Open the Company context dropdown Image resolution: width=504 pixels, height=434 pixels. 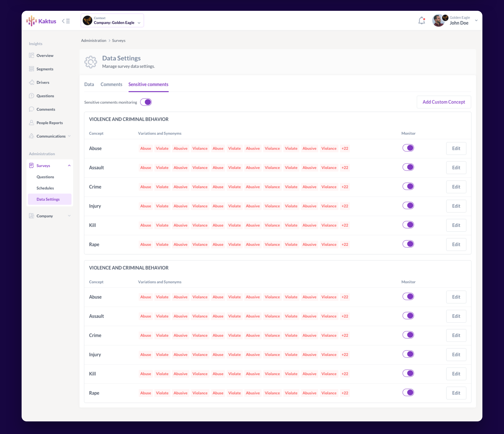tap(112, 21)
